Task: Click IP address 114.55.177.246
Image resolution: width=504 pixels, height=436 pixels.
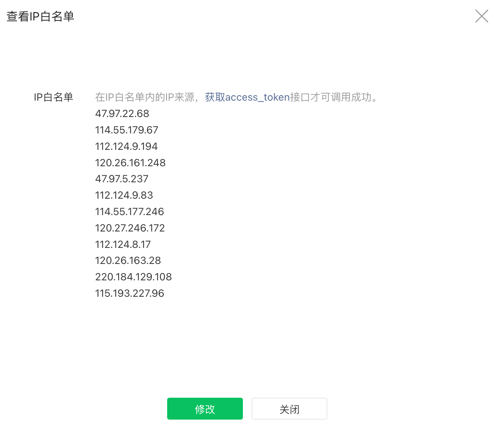Action: click(130, 212)
